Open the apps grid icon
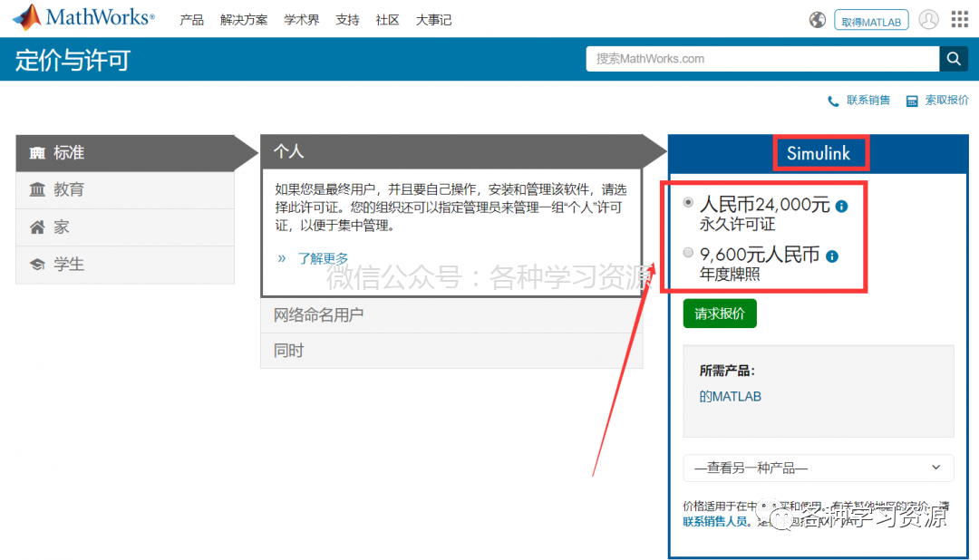 point(960,19)
